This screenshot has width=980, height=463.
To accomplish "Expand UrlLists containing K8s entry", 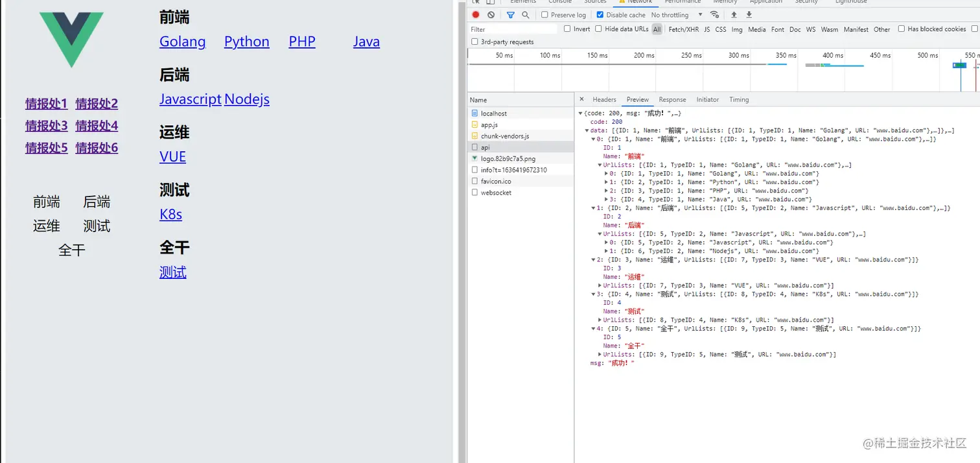I will tap(600, 320).
